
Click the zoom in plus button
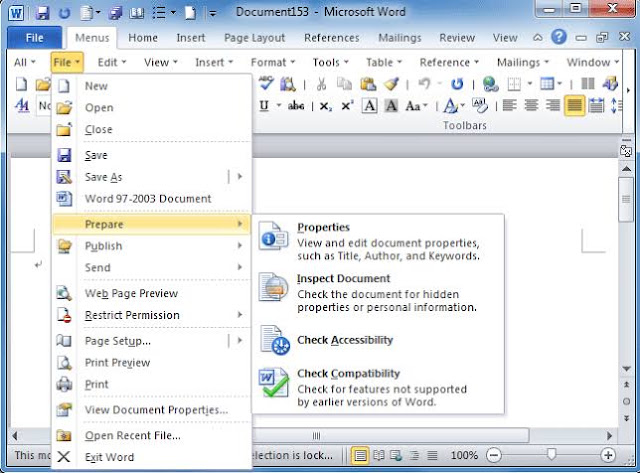coord(608,455)
